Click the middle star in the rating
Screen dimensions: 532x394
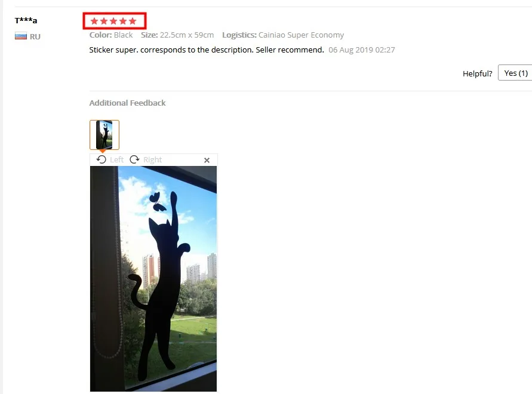pos(113,21)
